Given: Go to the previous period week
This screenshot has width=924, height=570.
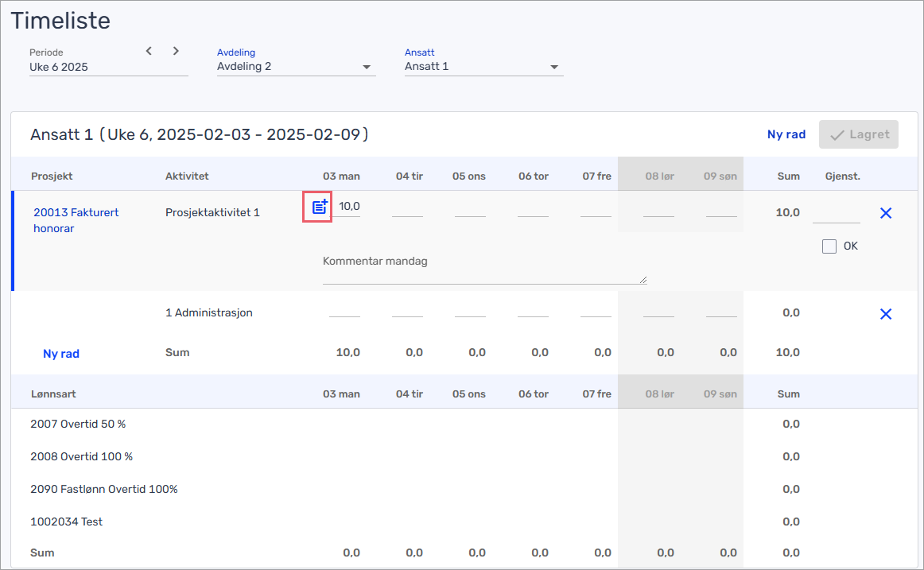Looking at the screenshot, I should tap(149, 51).
